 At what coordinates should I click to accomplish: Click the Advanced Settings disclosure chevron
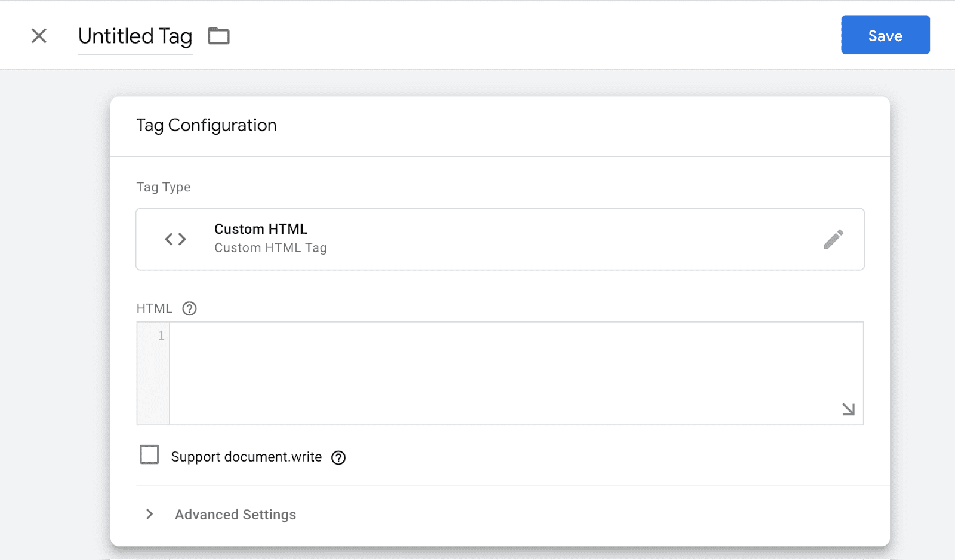tap(149, 514)
